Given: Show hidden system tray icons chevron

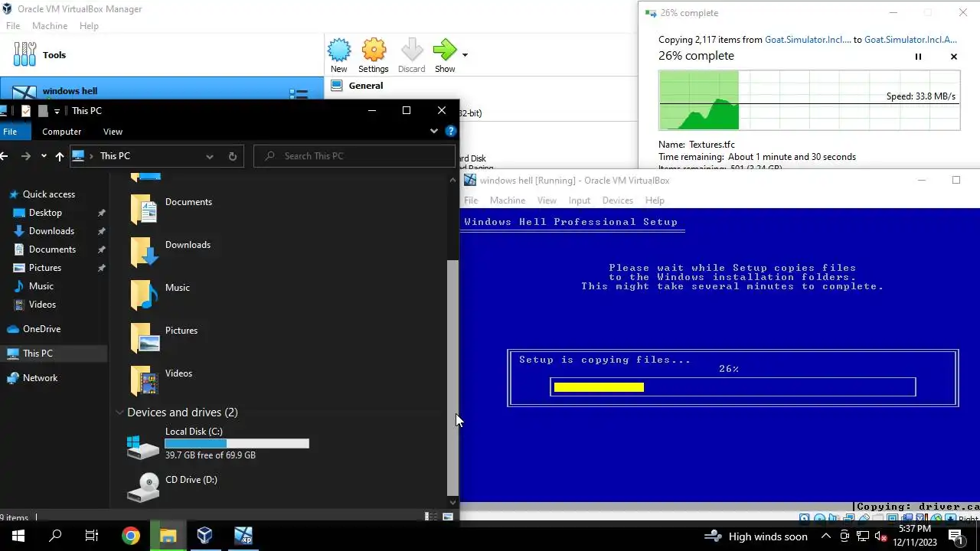Looking at the screenshot, I should (825, 536).
